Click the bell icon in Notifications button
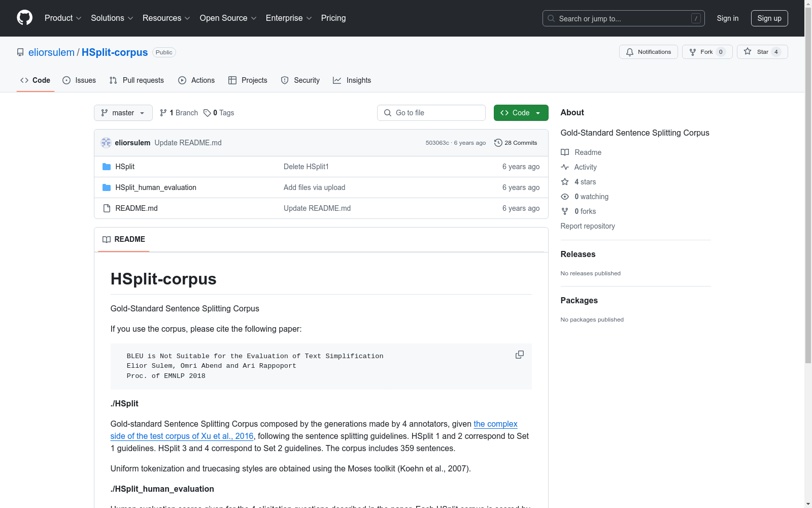The width and height of the screenshot is (812, 508). [630, 52]
